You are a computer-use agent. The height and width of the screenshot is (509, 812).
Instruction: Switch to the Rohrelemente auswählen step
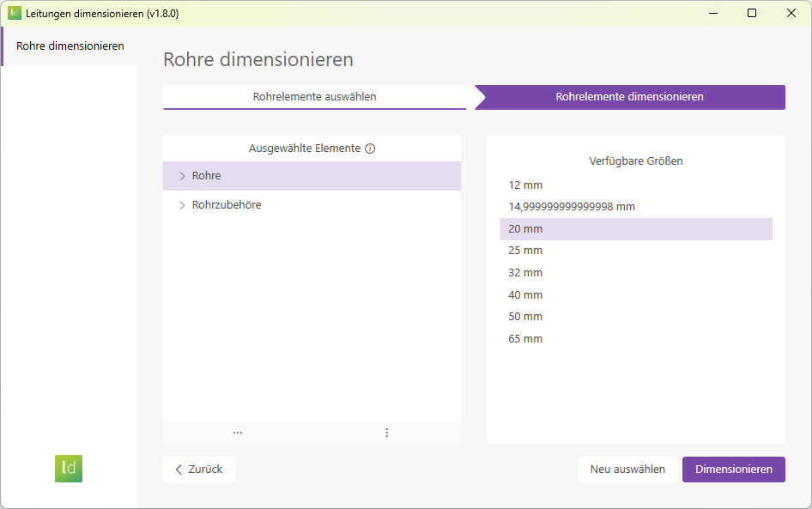pos(315,97)
